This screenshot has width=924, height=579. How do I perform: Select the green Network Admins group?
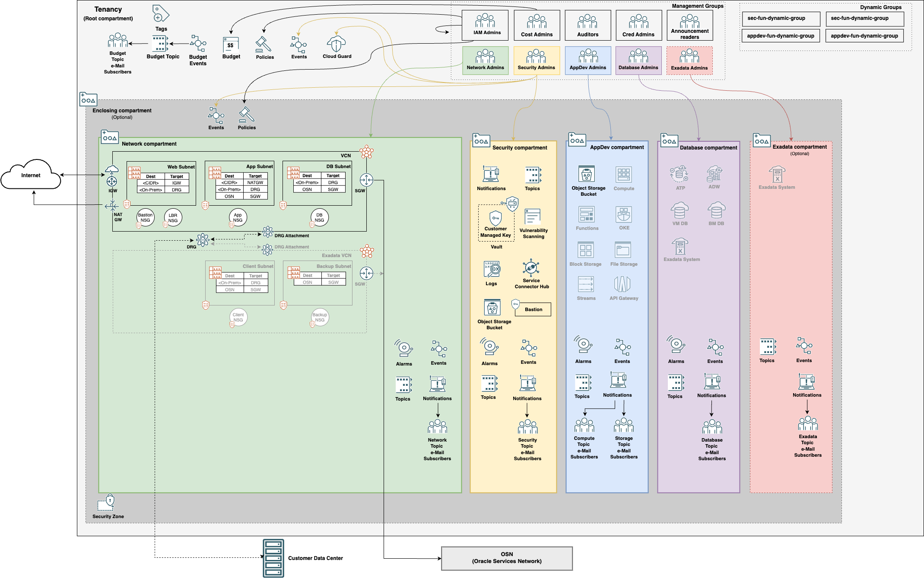coord(485,60)
